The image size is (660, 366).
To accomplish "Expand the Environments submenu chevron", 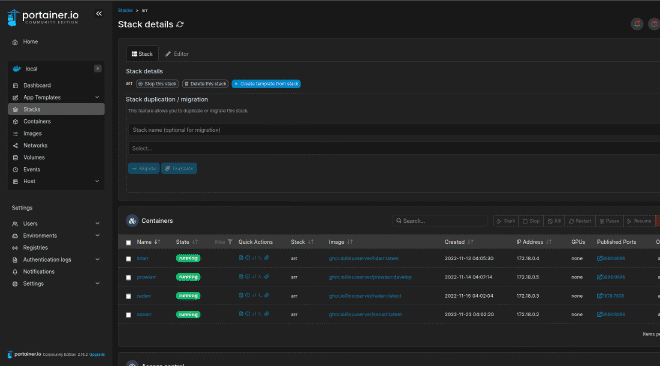I will pyautogui.click(x=97, y=236).
